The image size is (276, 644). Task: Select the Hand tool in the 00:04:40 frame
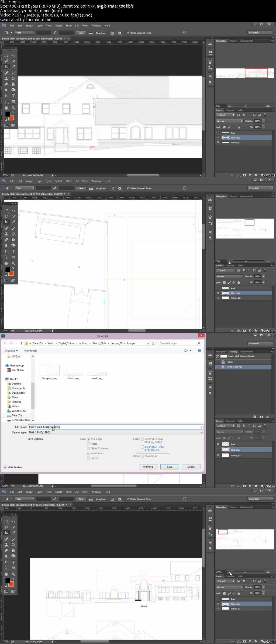[x=6, y=263]
